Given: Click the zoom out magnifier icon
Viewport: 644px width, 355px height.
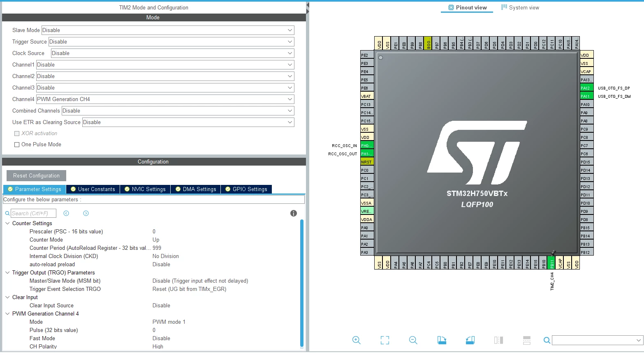Looking at the screenshot, I should click(413, 340).
